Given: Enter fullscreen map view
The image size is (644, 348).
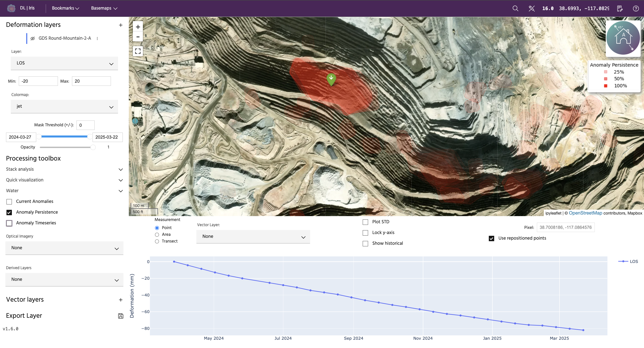Looking at the screenshot, I should pos(138,51).
